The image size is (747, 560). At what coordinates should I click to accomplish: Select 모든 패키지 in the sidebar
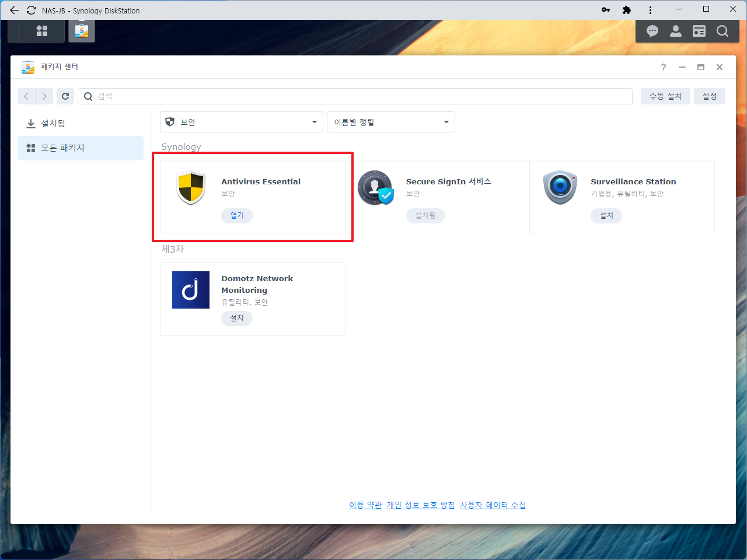tap(81, 148)
